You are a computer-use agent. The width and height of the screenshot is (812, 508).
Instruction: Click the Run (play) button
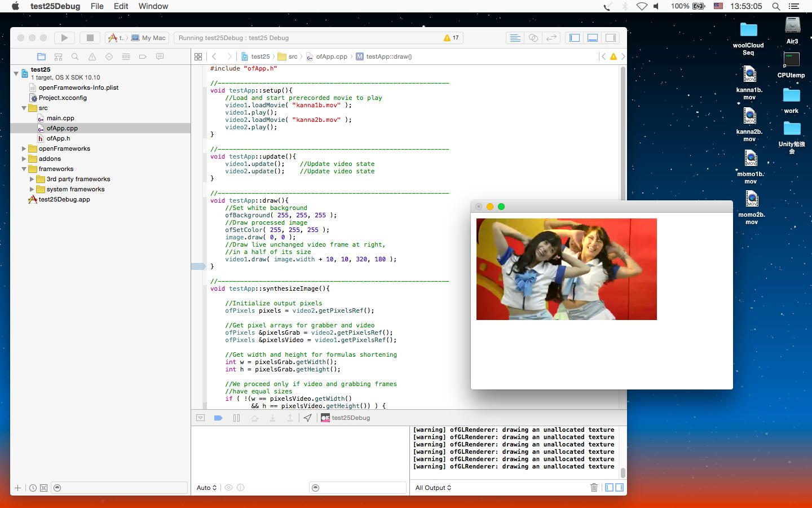64,38
